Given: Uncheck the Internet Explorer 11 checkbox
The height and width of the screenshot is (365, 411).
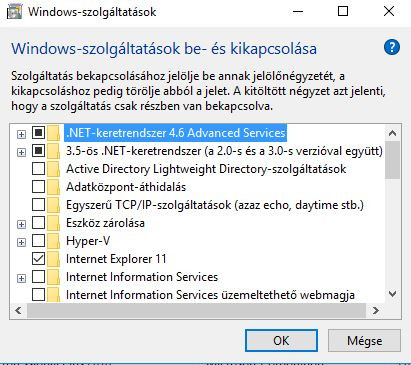Looking at the screenshot, I should [38, 259].
